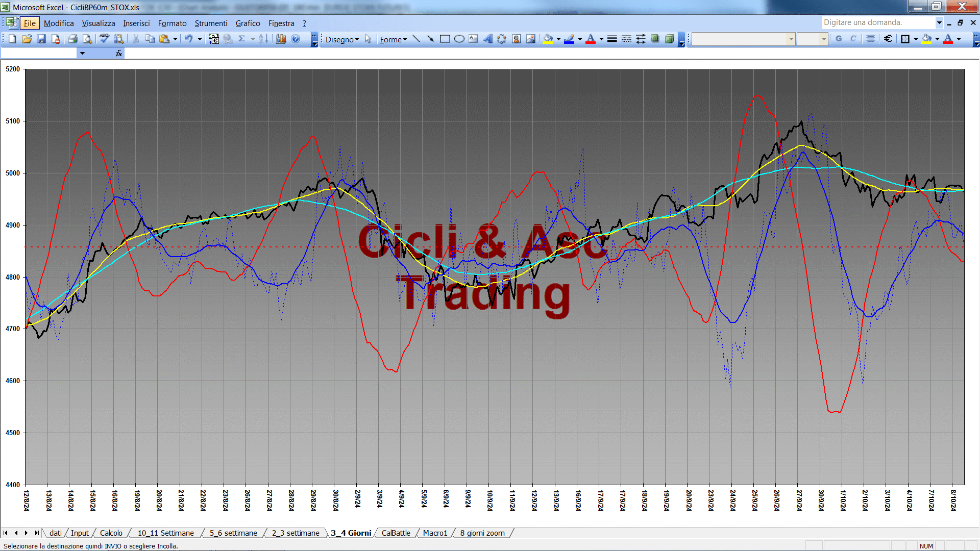Viewport: 980px width, 551px height.
Task: Click the AutoSum sigma icon
Action: (242, 39)
